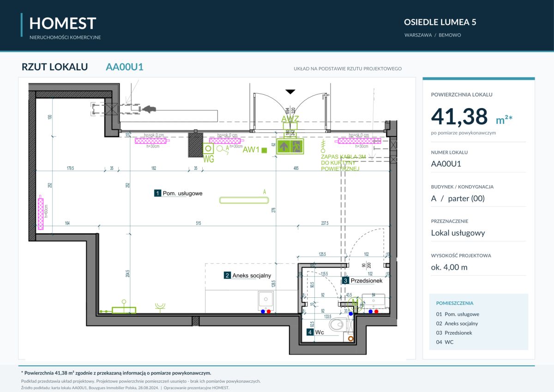Click the 'OSIEDLE LUMEA 5' title
Viewport: 554px width, 392px height.
coord(440,22)
